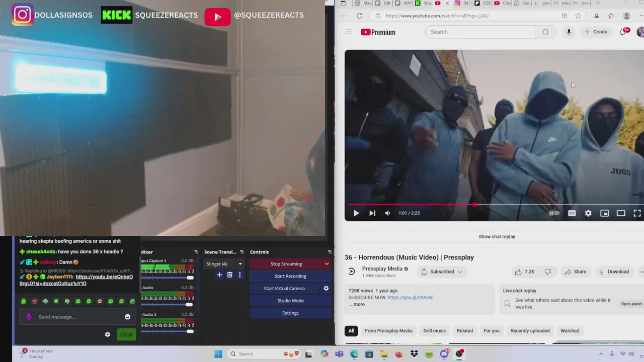Reload the browser page
Viewport: 644px width, 362px height.
point(359,16)
